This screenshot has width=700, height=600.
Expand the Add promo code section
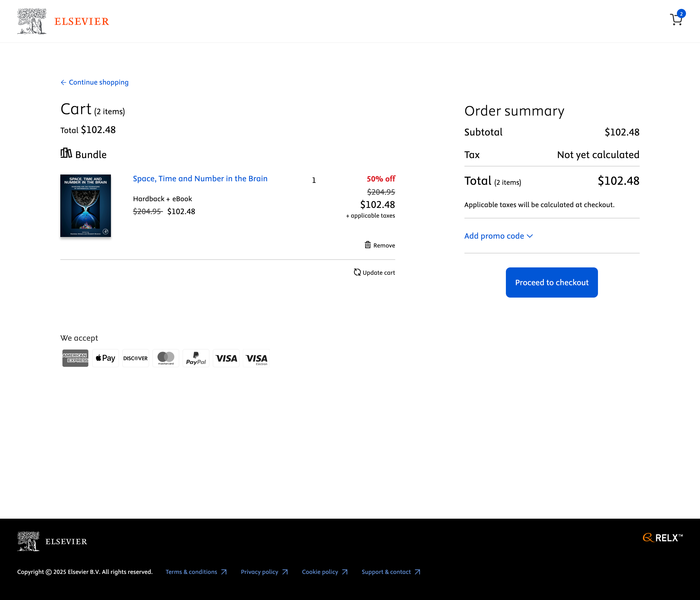pyautogui.click(x=499, y=236)
